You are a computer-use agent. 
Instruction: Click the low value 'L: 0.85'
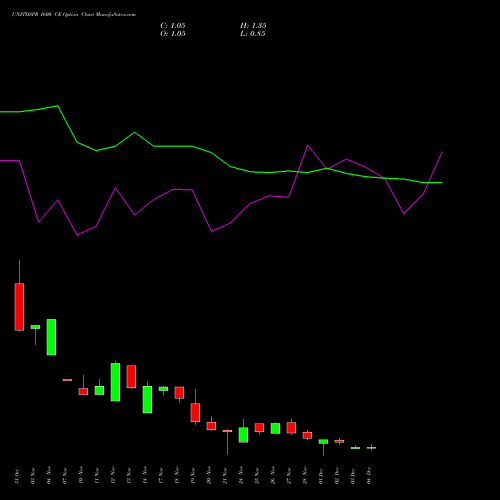click(253, 34)
